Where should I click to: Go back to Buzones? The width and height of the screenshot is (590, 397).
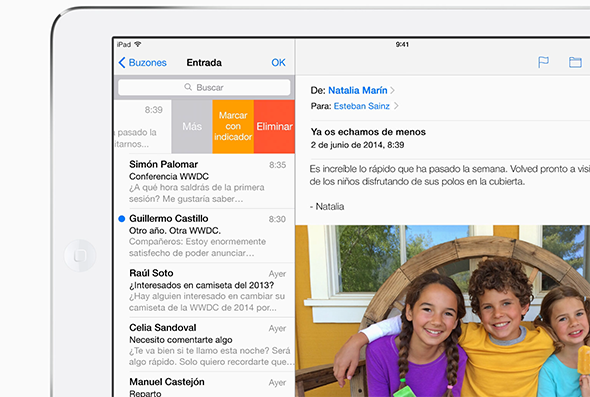pyautogui.click(x=143, y=62)
